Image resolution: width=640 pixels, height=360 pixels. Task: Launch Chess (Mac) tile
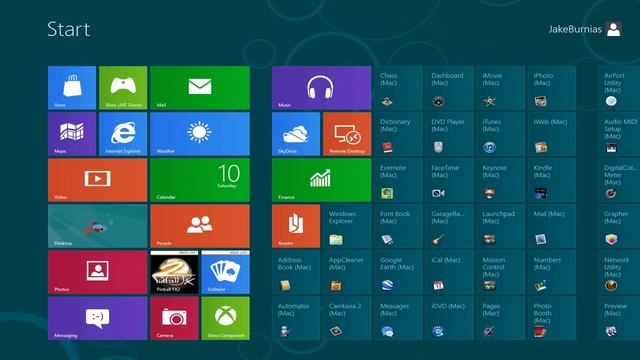pos(398,88)
